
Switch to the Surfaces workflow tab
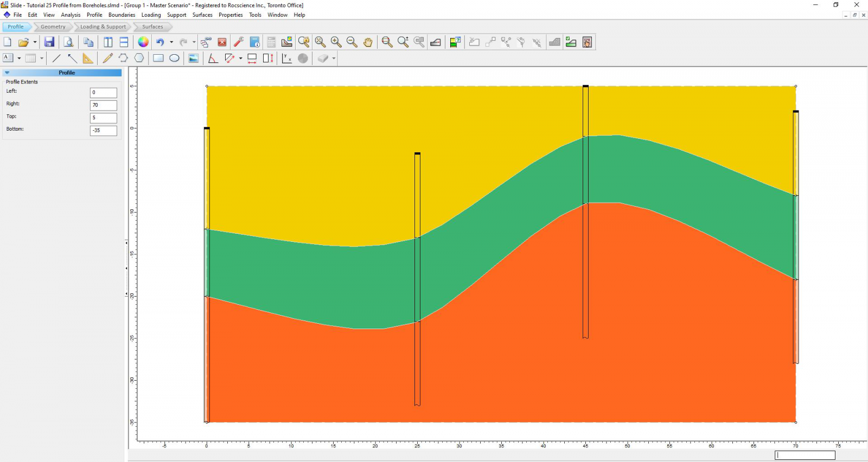click(x=152, y=27)
